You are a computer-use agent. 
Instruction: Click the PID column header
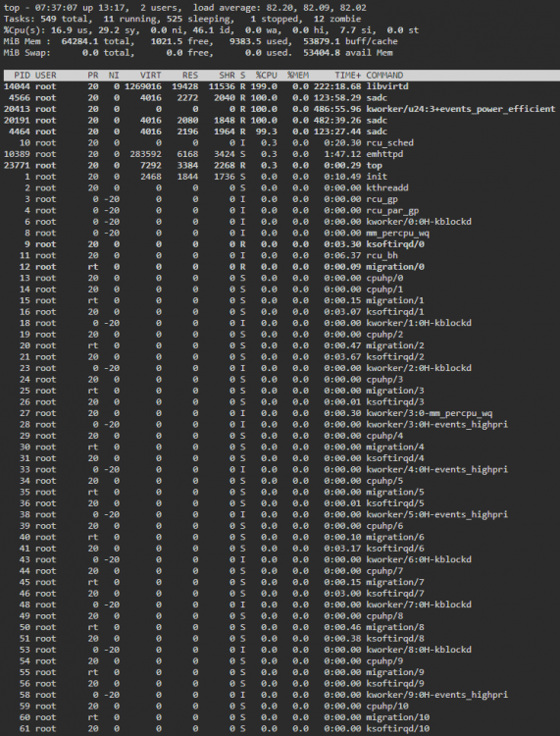[22, 76]
